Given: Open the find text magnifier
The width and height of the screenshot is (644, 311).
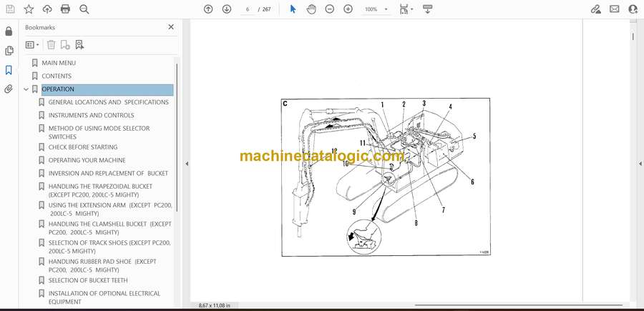Looking at the screenshot, I should pos(84,9).
